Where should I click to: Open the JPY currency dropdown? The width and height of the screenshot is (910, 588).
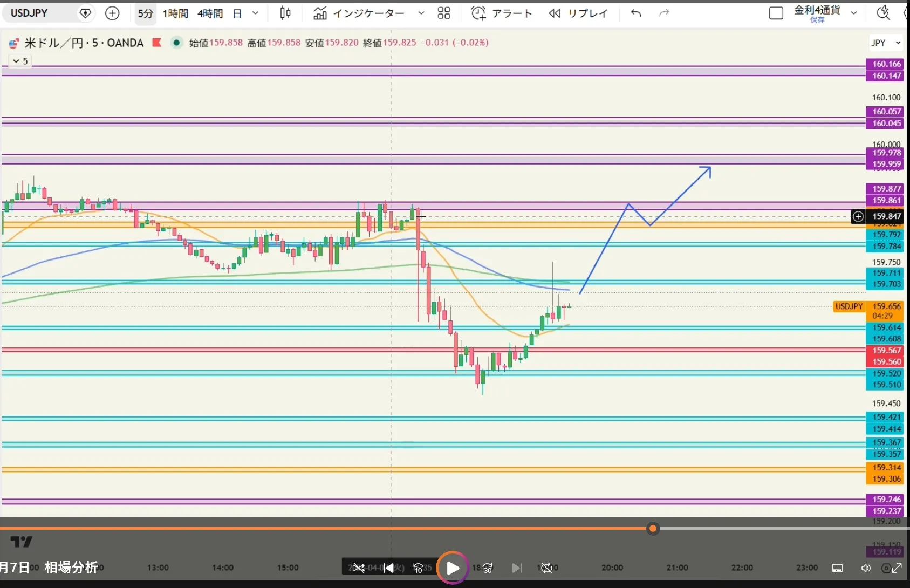(886, 43)
